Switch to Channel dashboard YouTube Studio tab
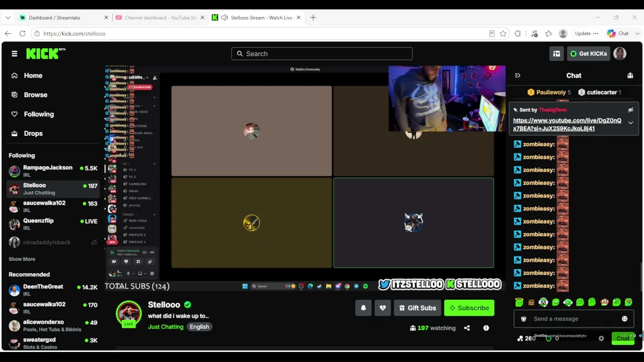Image resolution: width=644 pixels, height=362 pixels. [159, 18]
